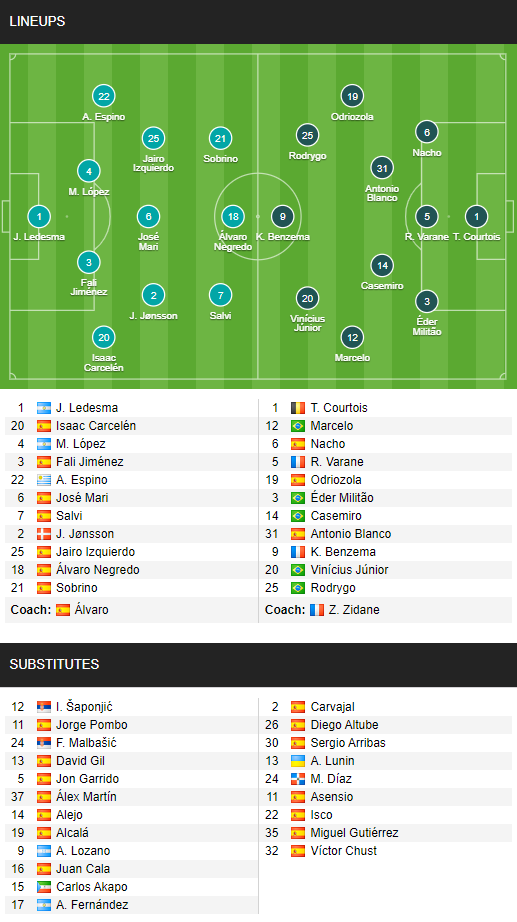This screenshot has height=922, width=517.
Task: Open substitute Jorge Pombo's entry
Action: coord(92,725)
